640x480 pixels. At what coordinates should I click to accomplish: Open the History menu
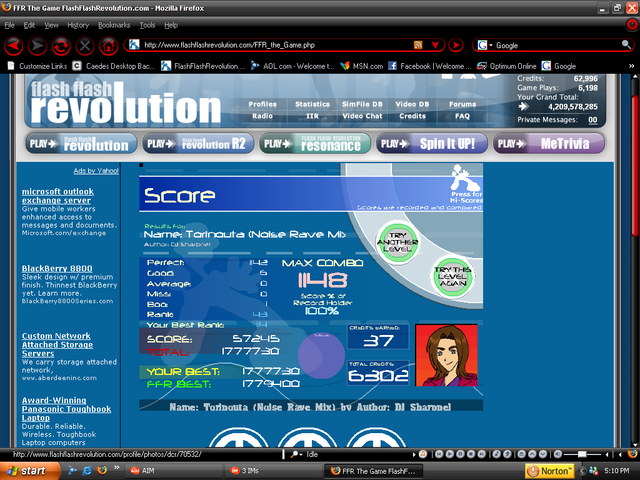[x=78, y=24]
